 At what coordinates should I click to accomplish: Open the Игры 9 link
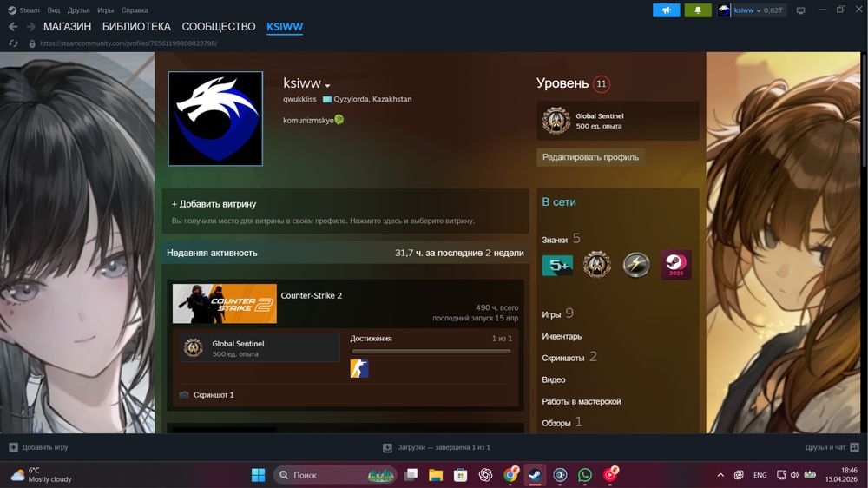pos(557,313)
